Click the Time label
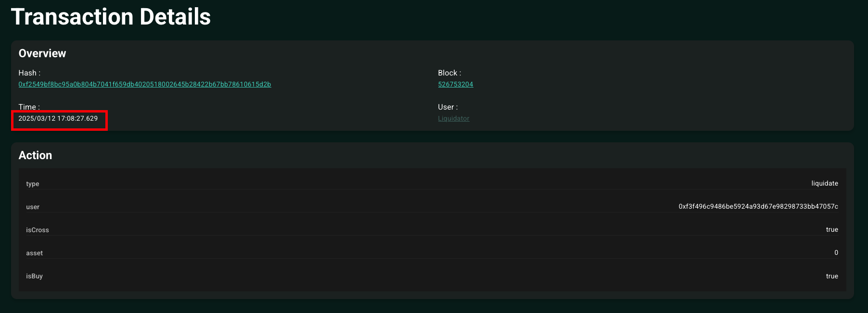 pyautogui.click(x=29, y=107)
